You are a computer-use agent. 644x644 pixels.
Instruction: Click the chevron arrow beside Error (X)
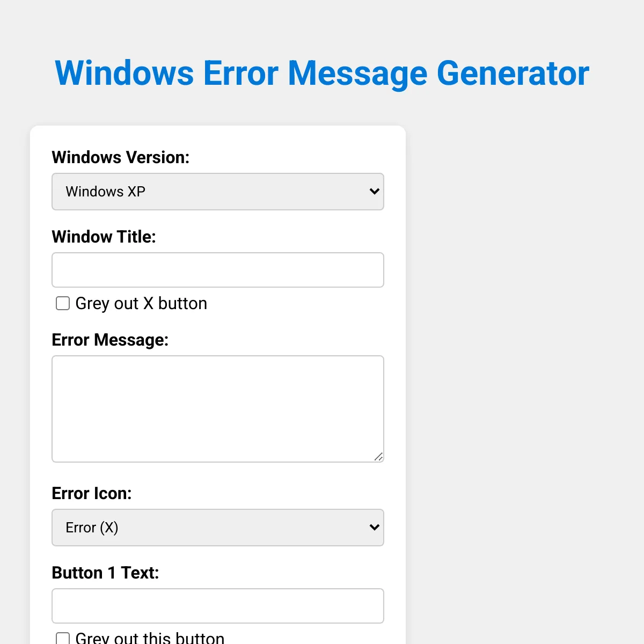[x=375, y=527]
